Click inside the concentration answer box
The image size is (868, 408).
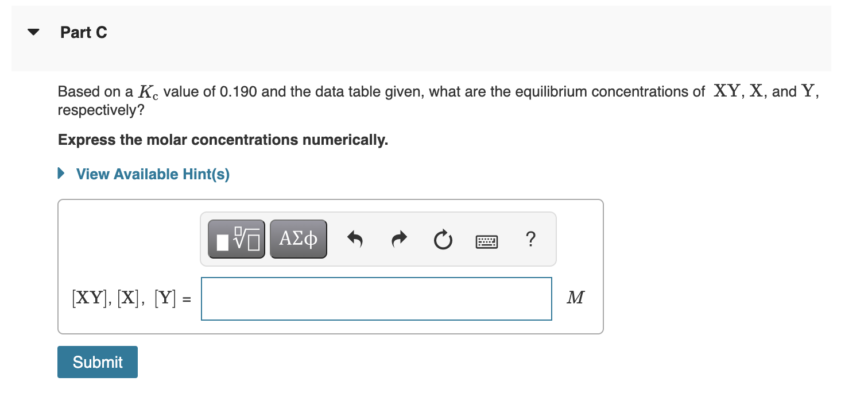tap(376, 298)
